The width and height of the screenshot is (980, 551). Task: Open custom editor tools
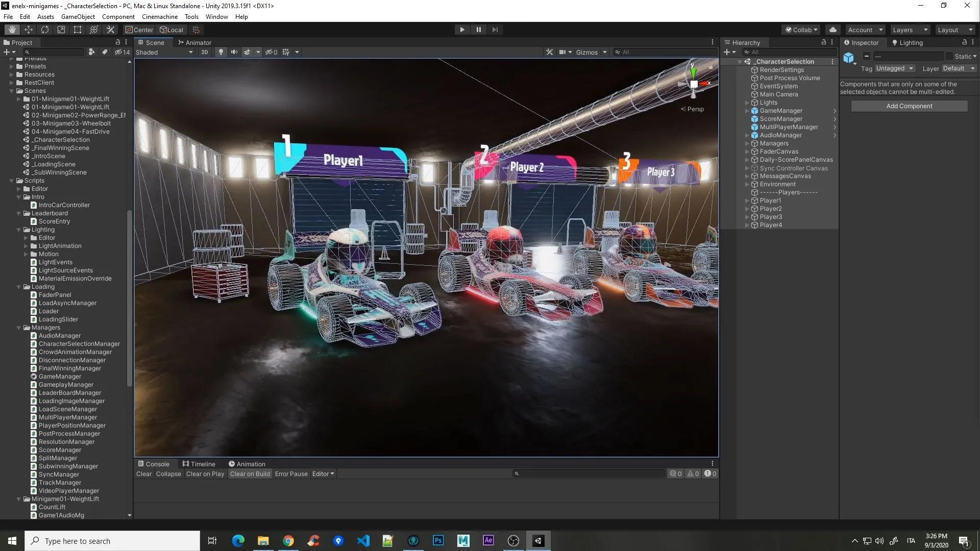pyautogui.click(x=110, y=30)
